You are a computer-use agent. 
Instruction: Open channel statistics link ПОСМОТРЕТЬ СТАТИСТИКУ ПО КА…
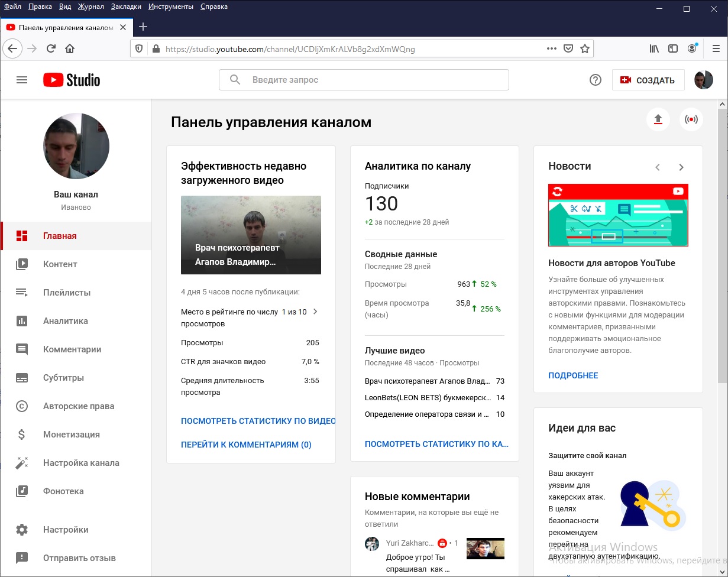436,444
